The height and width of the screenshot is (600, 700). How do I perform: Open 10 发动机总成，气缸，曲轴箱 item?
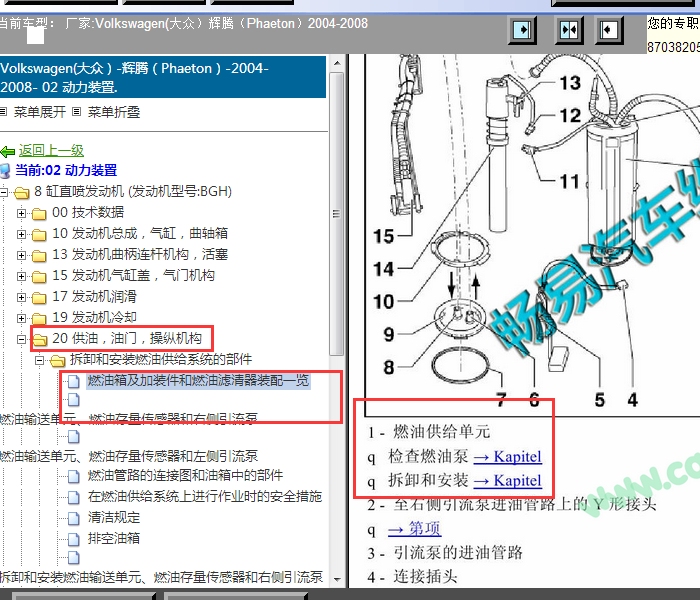click(x=140, y=233)
